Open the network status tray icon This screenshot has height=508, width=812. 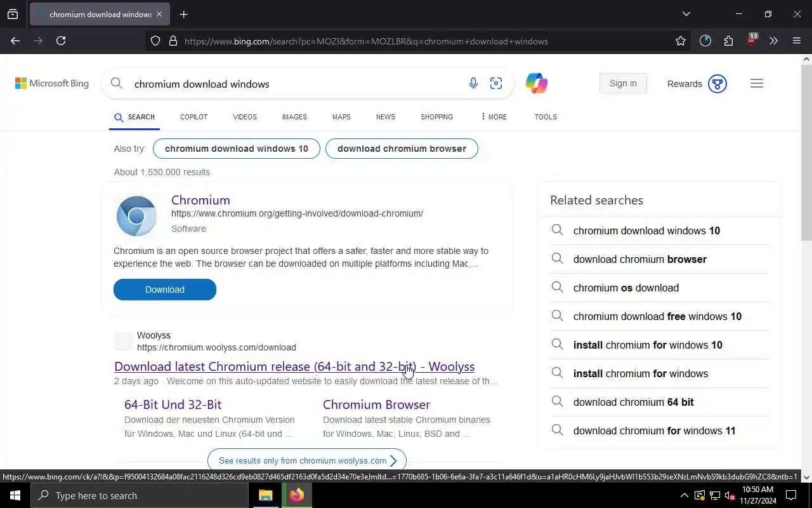(x=715, y=495)
